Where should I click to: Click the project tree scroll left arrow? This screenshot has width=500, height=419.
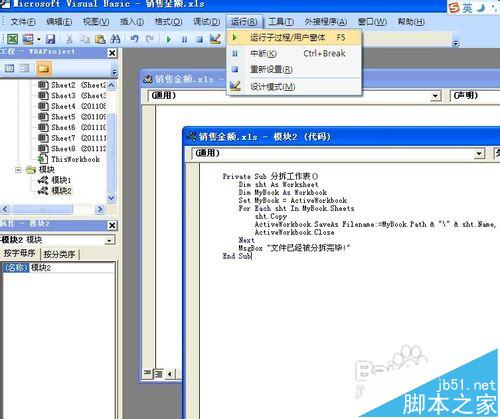5,209
